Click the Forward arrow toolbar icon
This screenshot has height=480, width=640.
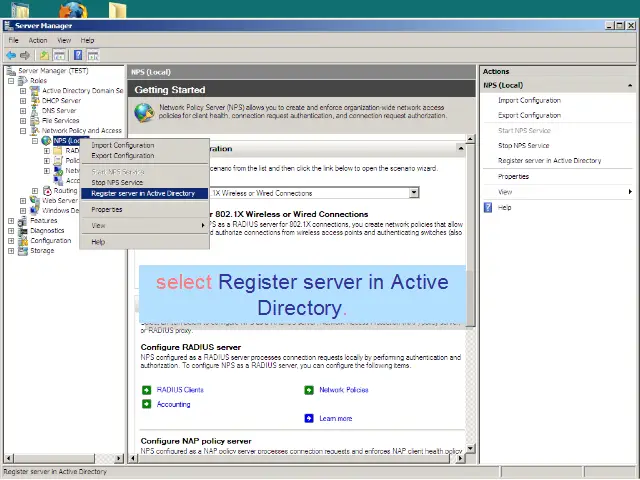(25, 55)
